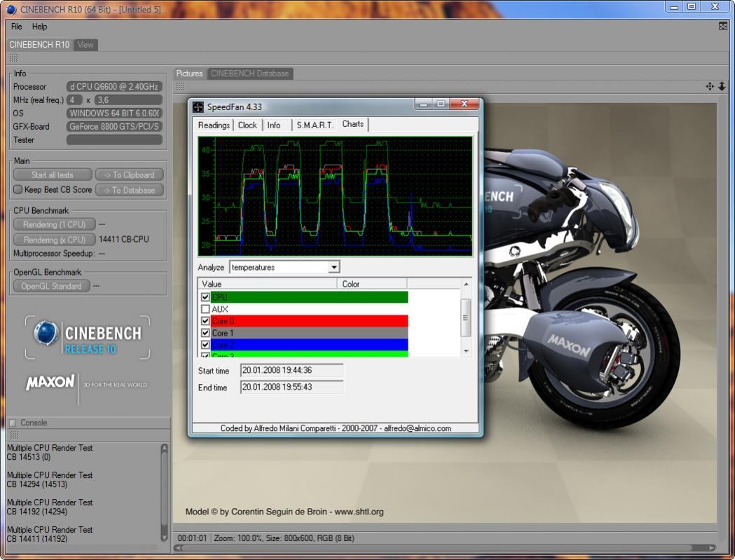The height and width of the screenshot is (560, 735).
Task: Switch to the CINEBENCH Database tab
Action: coord(250,74)
